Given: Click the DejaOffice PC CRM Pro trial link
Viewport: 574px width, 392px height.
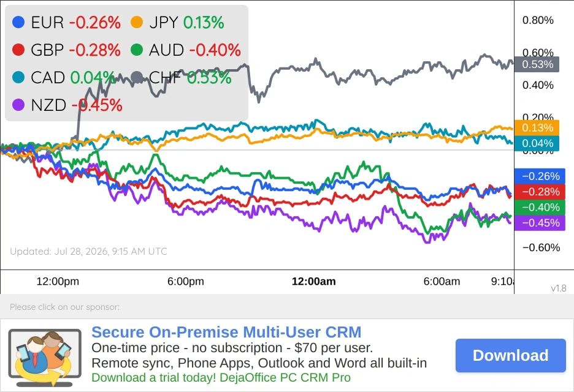Looking at the screenshot, I should tap(221, 377).
